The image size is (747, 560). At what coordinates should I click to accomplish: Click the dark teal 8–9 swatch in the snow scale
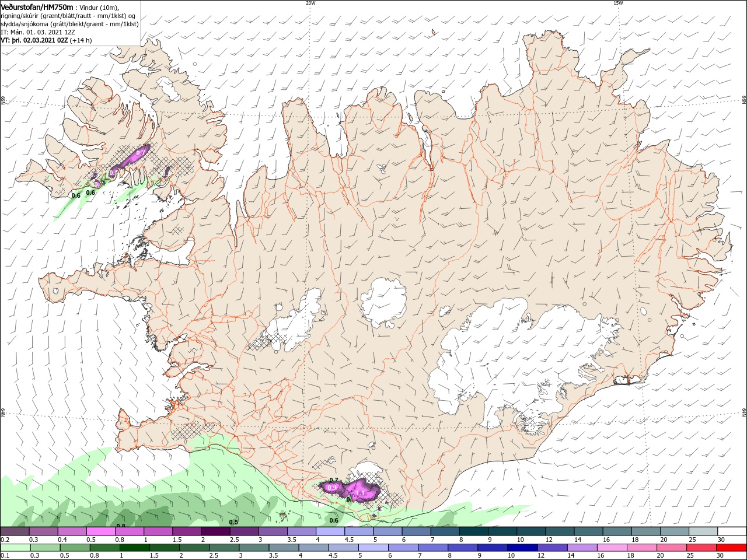(473, 531)
